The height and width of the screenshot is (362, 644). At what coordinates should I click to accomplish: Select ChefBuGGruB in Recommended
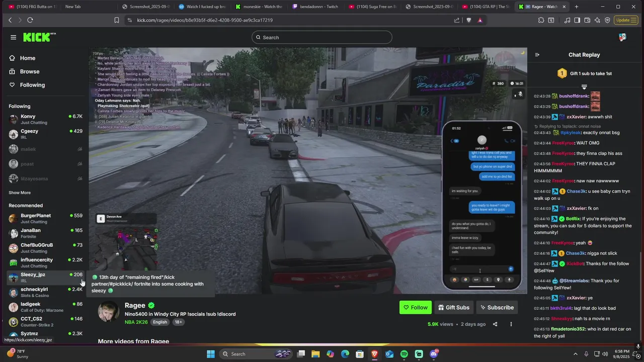45,248
